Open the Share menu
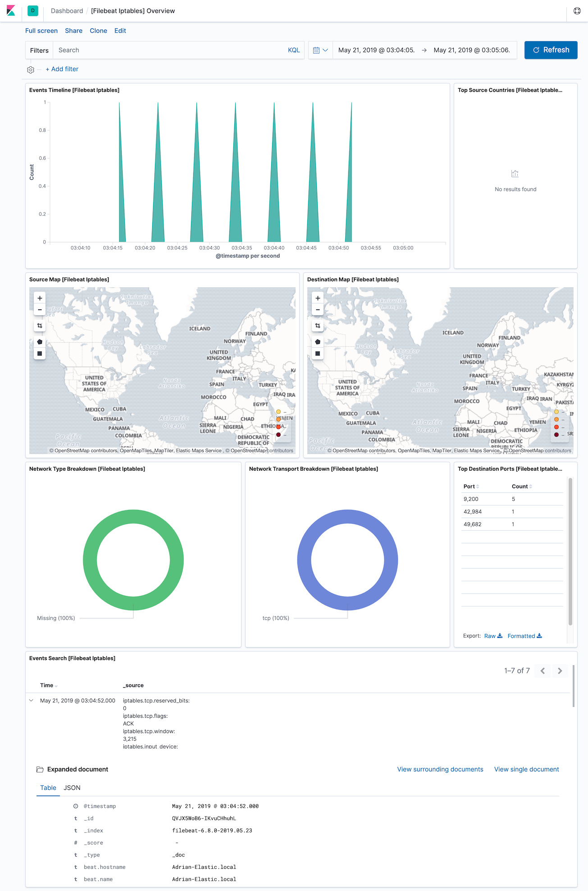Image resolution: width=588 pixels, height=891 pixels. (x=73, y=31)
